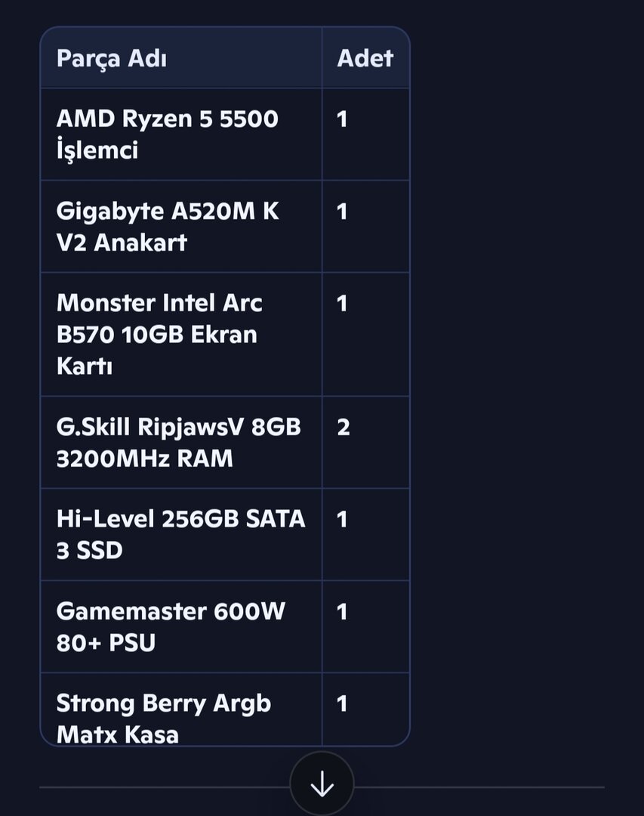This screenshot has height=816, width=644.
Task: Click the quantity cell for Strong Berry case
Action: 342,704
